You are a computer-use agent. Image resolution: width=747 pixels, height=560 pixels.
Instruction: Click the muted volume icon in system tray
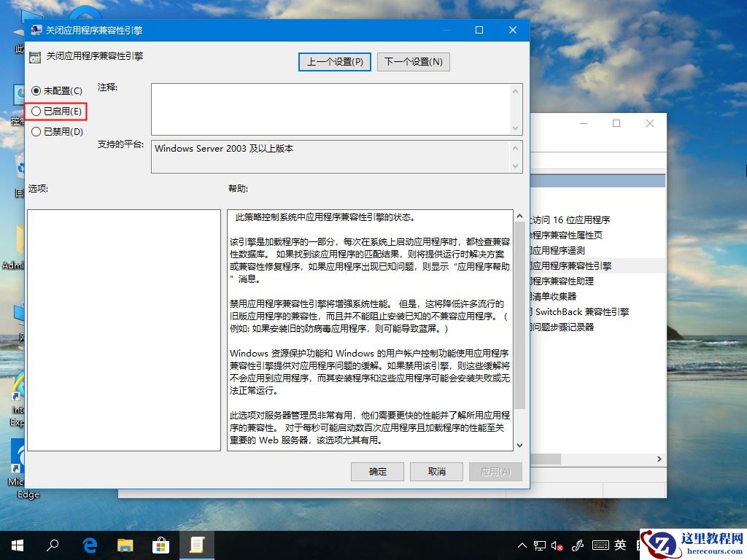tap(558, 545)
